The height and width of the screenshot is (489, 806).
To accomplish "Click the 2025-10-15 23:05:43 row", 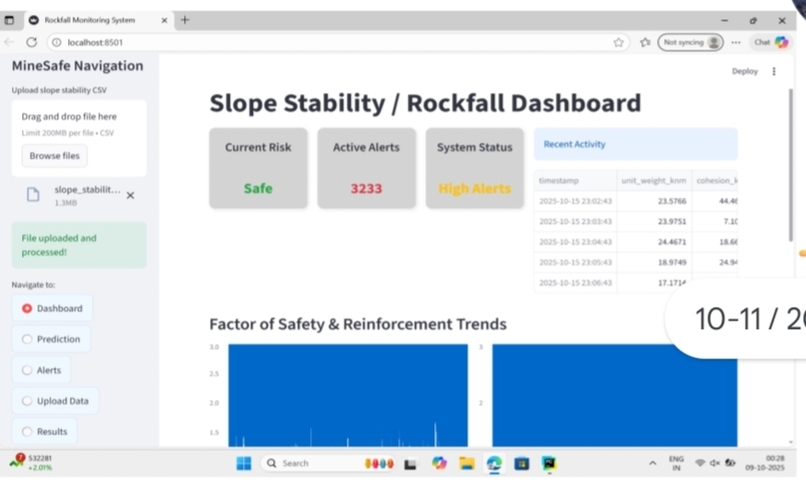I will coord(636,262).
